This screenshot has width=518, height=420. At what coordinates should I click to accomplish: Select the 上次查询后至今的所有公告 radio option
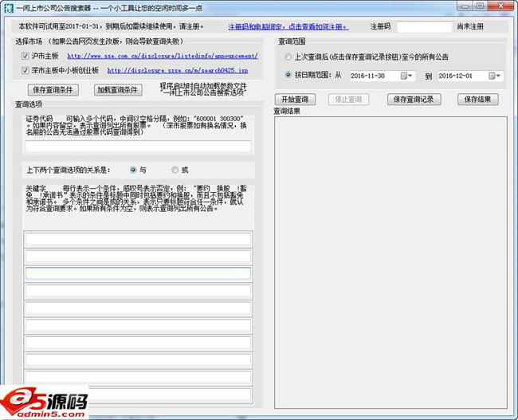coord(288,57)
